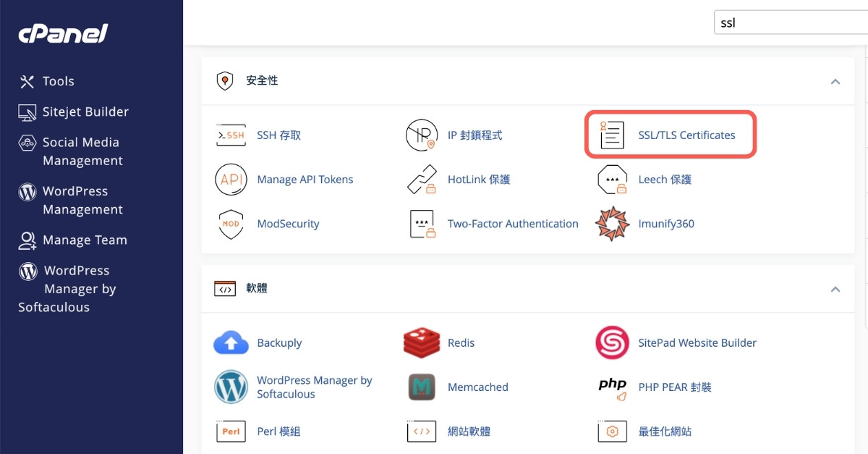Image resolution: width=868 pixels, height=454 pixels.
Task: Open the 網站軟體 code icon
Action: pos(421,432)
